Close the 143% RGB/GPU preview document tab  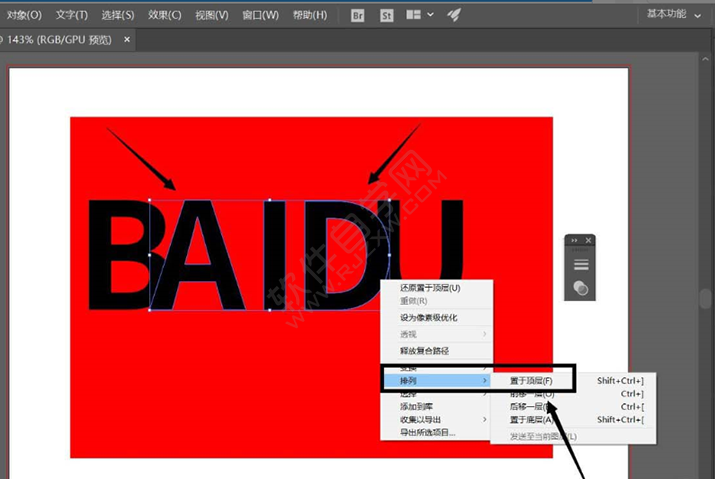(x=126, y=40)
